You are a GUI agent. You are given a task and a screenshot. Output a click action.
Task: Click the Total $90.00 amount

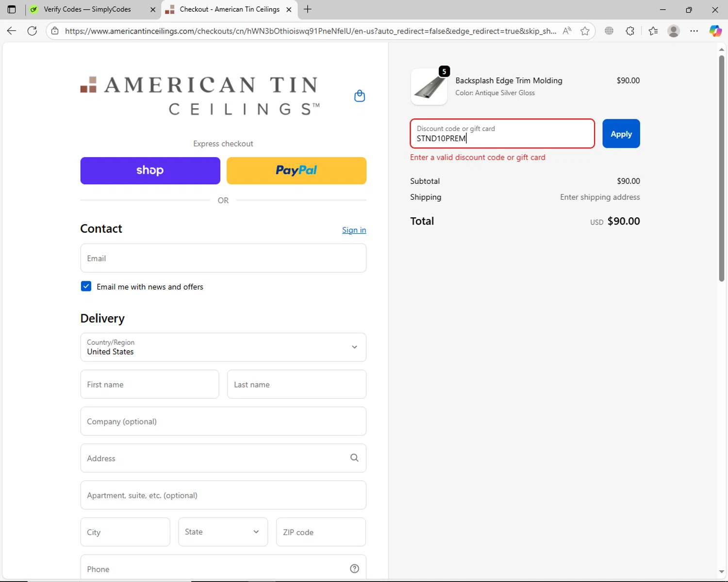coord(624,221)
